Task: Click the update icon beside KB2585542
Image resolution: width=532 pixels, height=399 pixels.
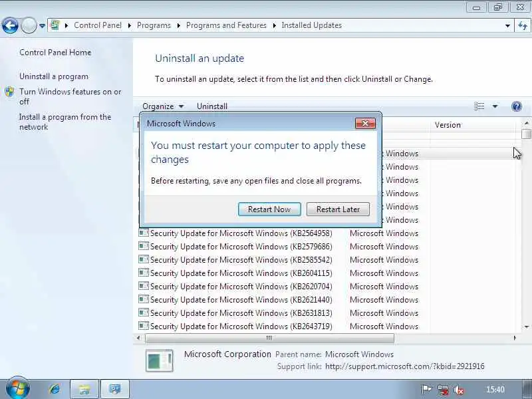Action: [x=144, y=259]
